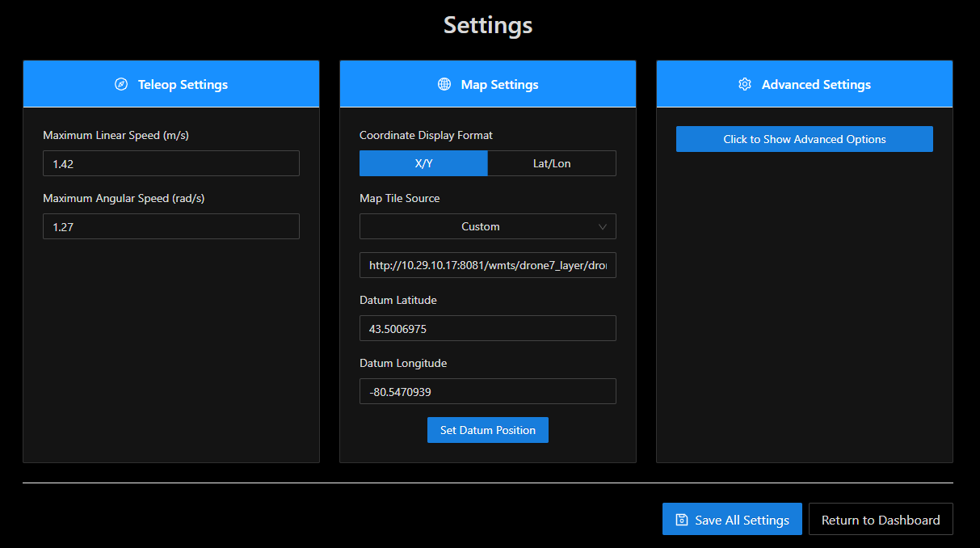Viewport: 980px width, 548px height.
Task: Switch coordinate format to Lat/Lon
Action: point(552,163)
